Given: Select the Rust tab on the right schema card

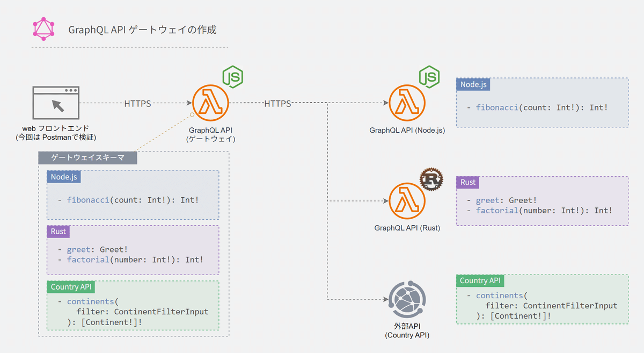Looking at the screenshot, I should pos(467,182).
